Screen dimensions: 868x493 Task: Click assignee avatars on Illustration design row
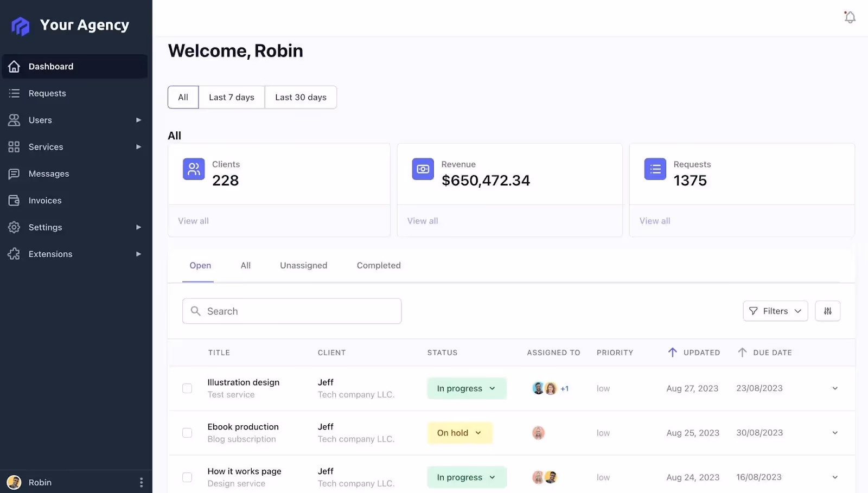coord(545,388)
